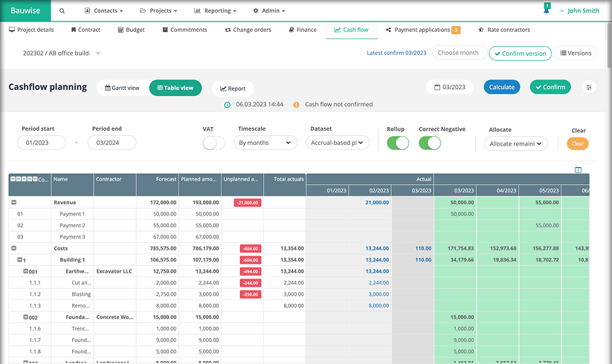Screen dimensions: 612x364
Task: Click the notification bell icon
Action: pyautogui.click(x=547, y=11)
